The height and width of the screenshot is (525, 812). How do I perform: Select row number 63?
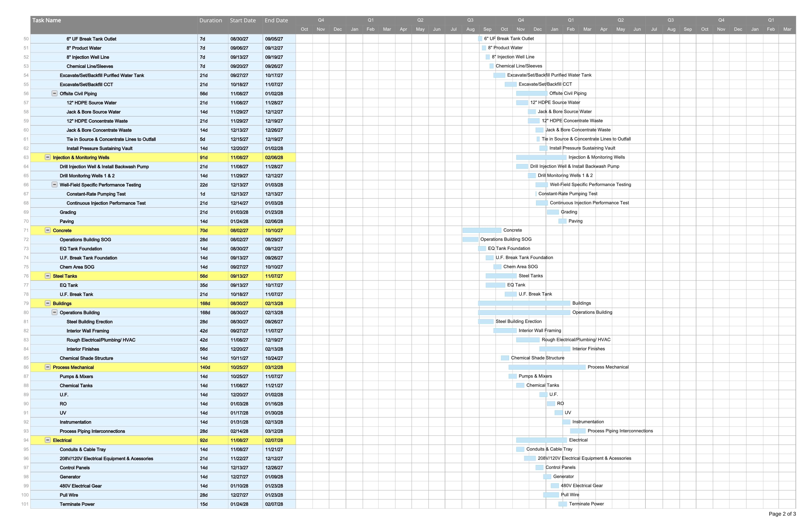(26, 157)
